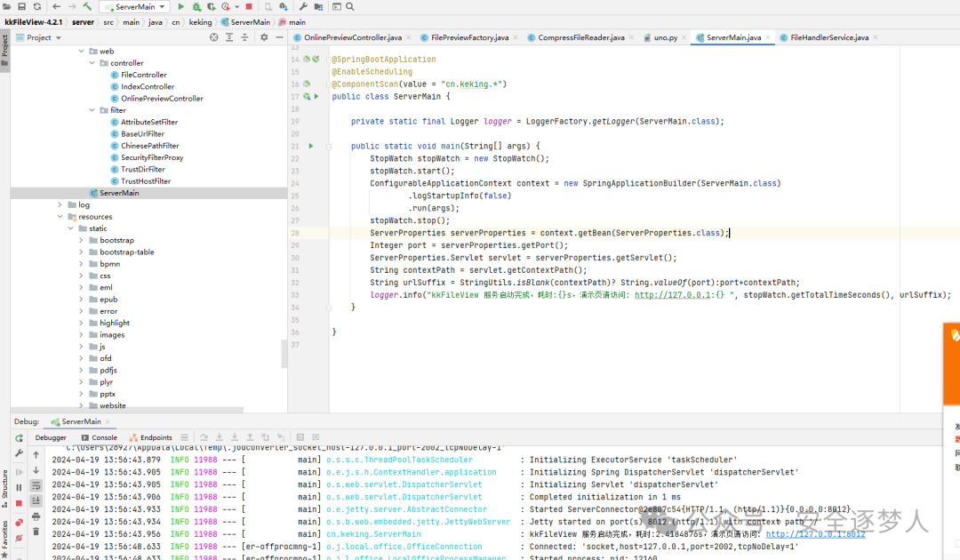Image resolution: width=960 pixels, height=560 pixels.
Task: Expand the log folder
Action: [x=60, y=204]
